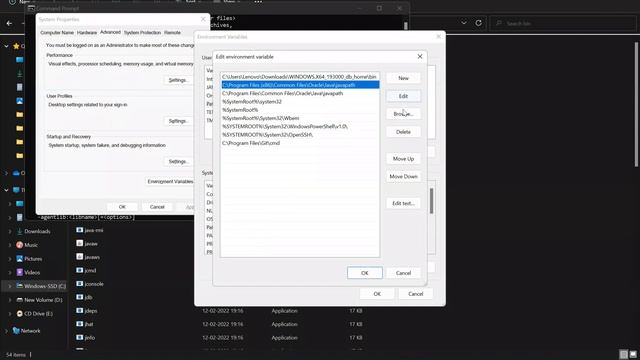The height and width of the screenshot is (360, 640).
Task: Select the %SYSTEMROOT%\System32\OpenSSH\ entry
Action: pyautogui.click(x=300, y=135)
